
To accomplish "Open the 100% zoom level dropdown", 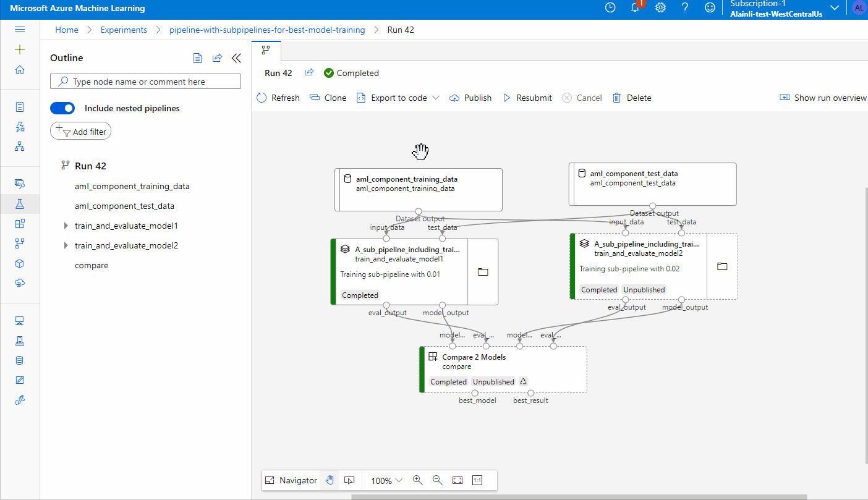I will pyautogui.click(x=387, y=480).
